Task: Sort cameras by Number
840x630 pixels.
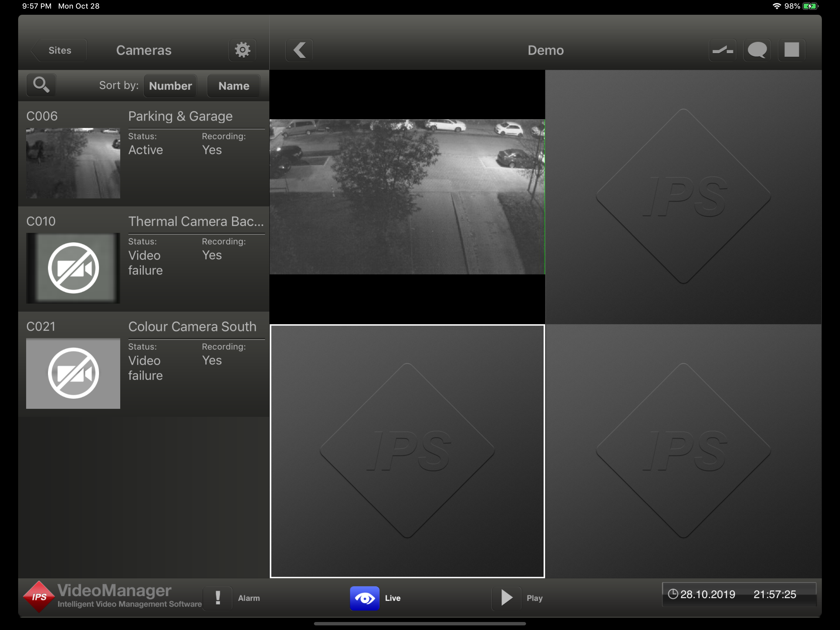Action: [171, 86]
